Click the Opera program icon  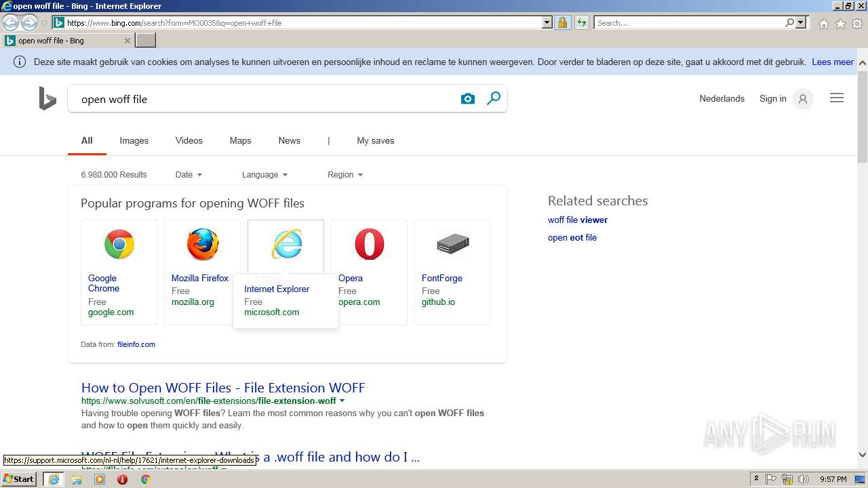370,244
